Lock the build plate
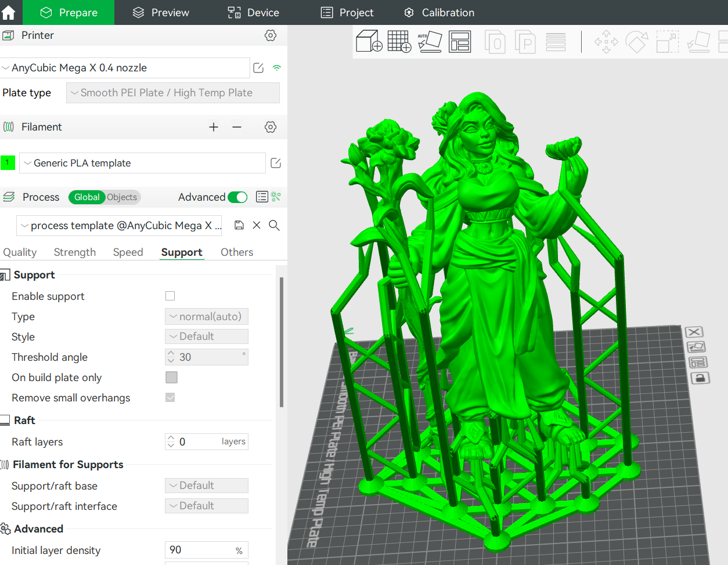Viewport: 728px width, 565px height. point(700,378)
